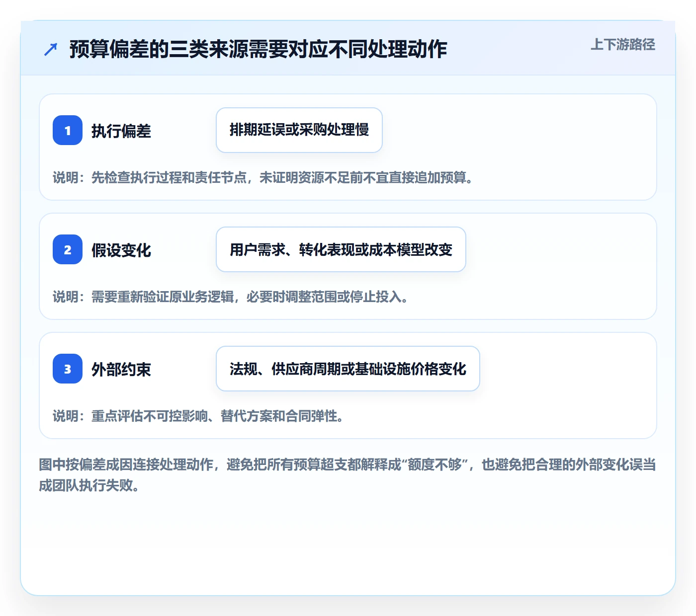This screenshot has width=696, height=616.
Task: Click the 执行偏差 heading
Action: tap(121, 131)
